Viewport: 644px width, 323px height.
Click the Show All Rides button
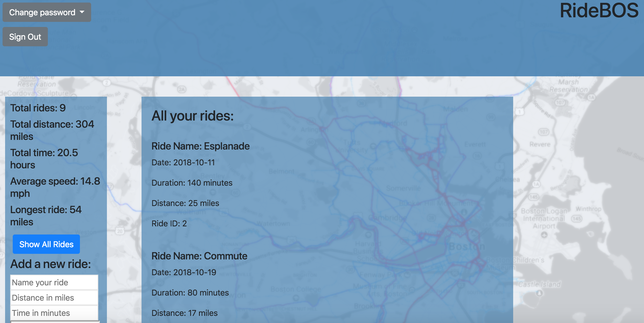46,244
